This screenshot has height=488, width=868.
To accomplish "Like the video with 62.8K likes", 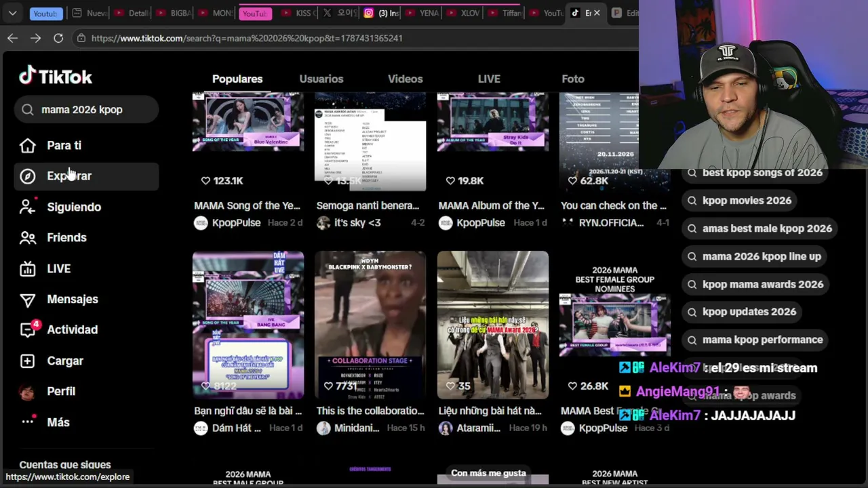I will 572,180.
